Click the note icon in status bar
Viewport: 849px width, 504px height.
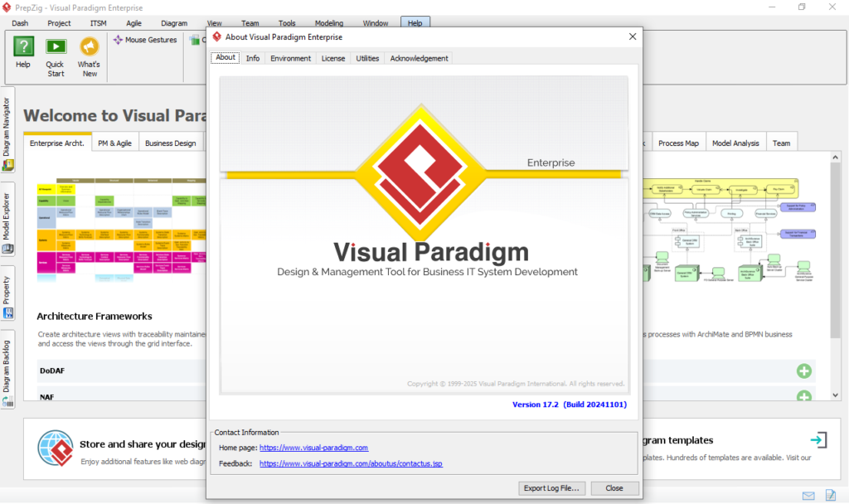pos(831,495)
